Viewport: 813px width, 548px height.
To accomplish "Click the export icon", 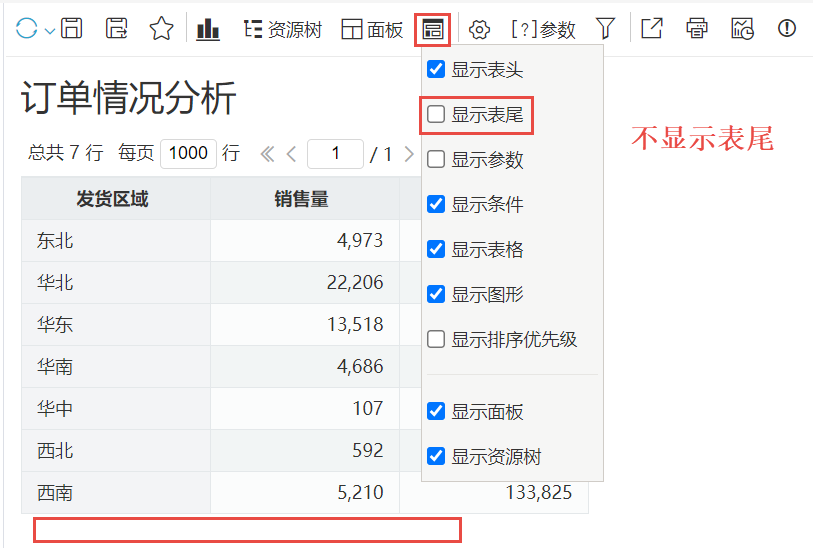I will point(652,28).
